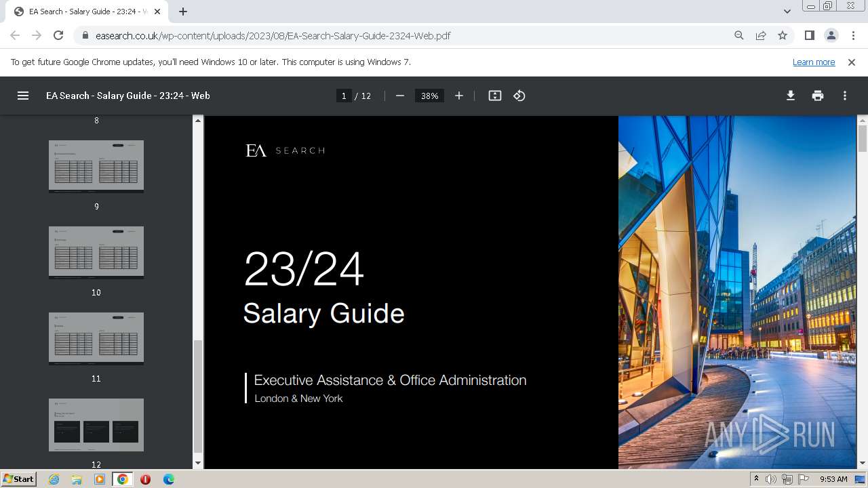Edit the 38% zoom level field

click(429, 96)
